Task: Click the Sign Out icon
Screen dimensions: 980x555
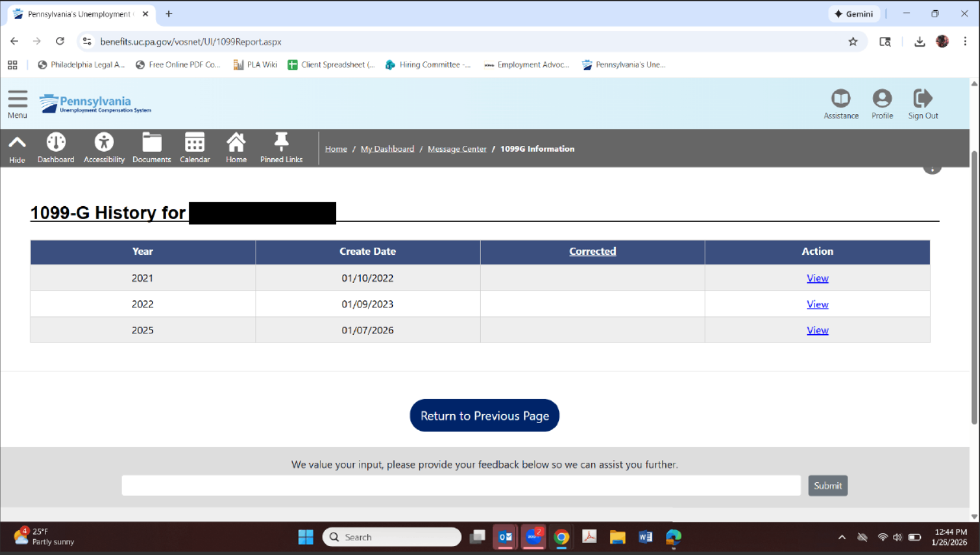Action: tap(922, 99)
